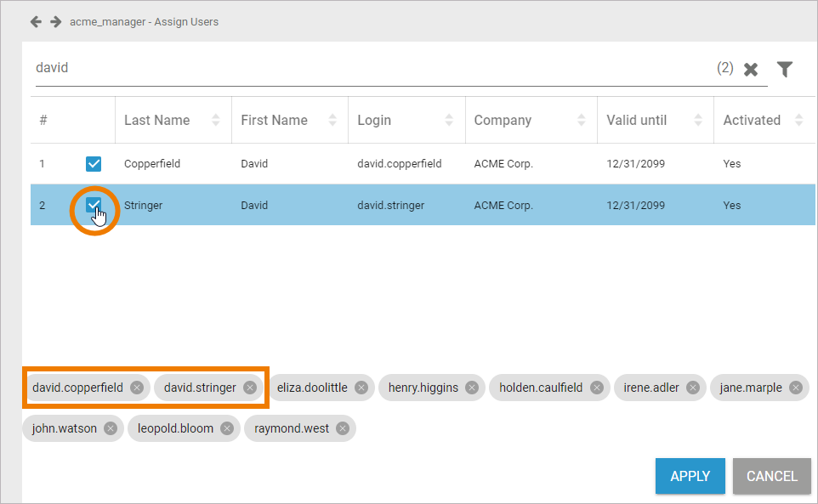Sort the Login column
Viewport: 818px width, 504px height.
(449, 120)
